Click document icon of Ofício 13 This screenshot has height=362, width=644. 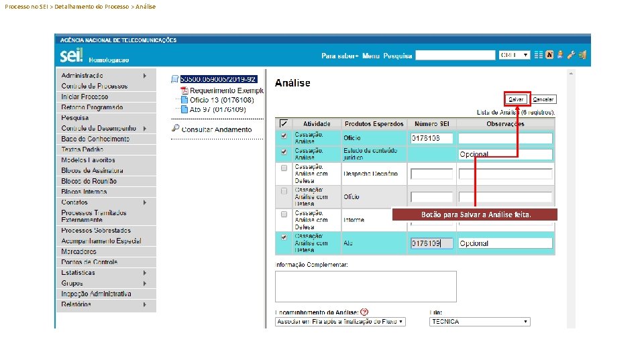pos(184,100)
